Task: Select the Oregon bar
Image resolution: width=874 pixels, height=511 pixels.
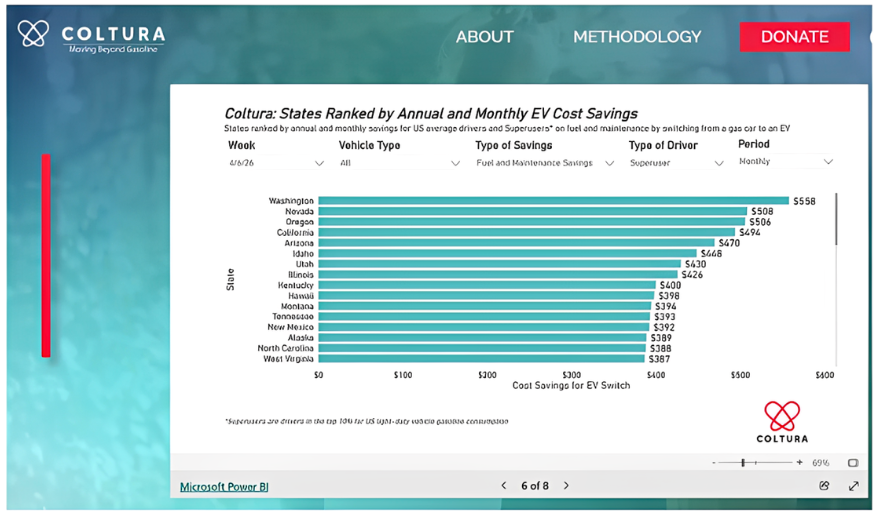Action: [x=532, y=222]
